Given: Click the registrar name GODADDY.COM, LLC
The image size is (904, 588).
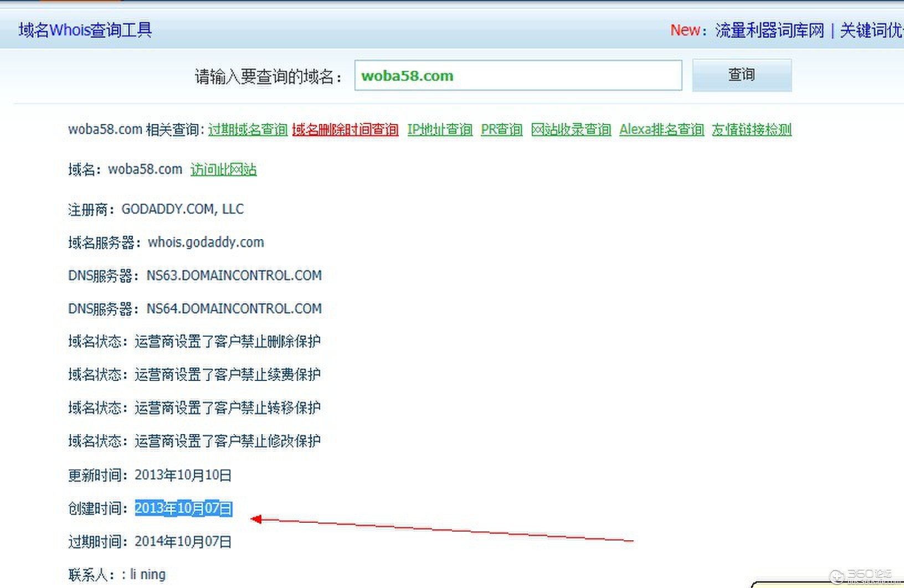Looking at the screenshot, I should point(182,209).
